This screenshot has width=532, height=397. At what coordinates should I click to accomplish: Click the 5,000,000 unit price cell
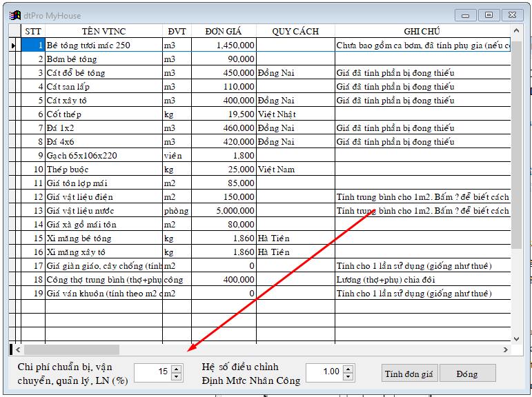pyautogui.click(x=223, y=211)
